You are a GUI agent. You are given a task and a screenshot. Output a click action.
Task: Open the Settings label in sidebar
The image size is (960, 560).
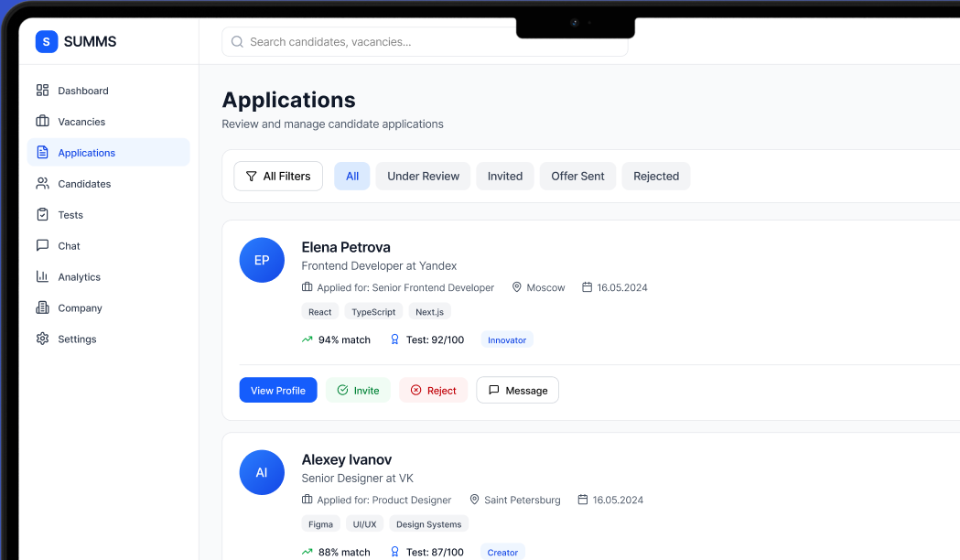click(x=77, y=339)
